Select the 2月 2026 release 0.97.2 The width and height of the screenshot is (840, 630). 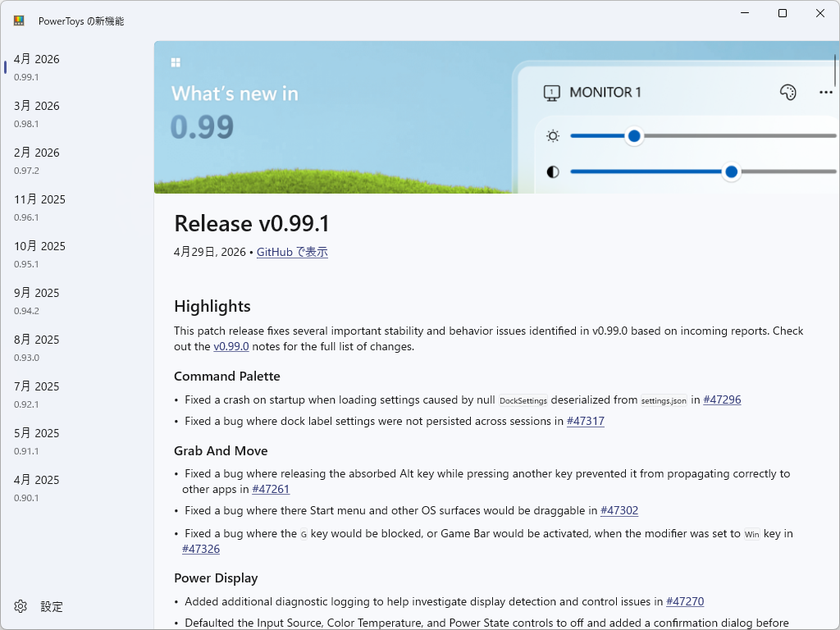[77, 161]
